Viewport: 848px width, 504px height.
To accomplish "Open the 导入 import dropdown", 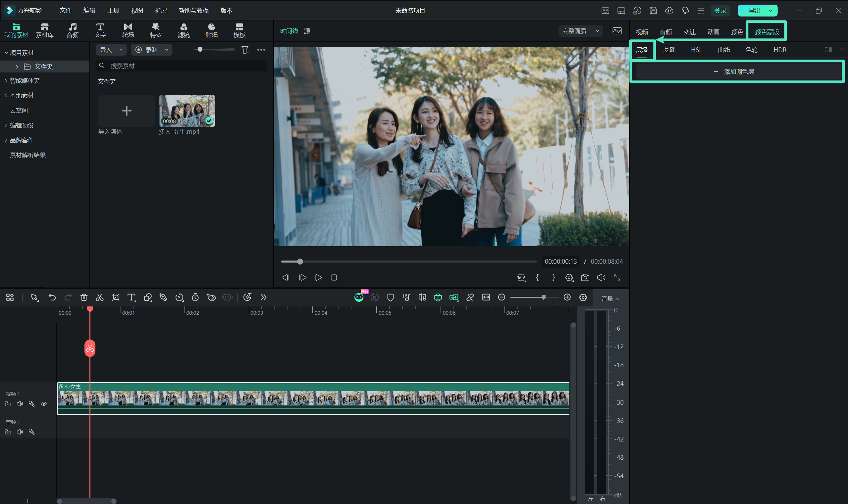I will click(111, 50).
